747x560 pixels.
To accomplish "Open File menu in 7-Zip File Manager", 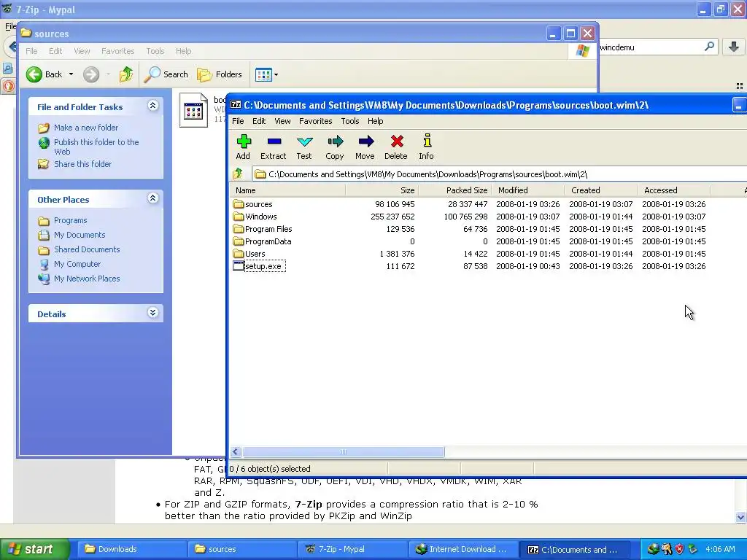I will 238,121.
